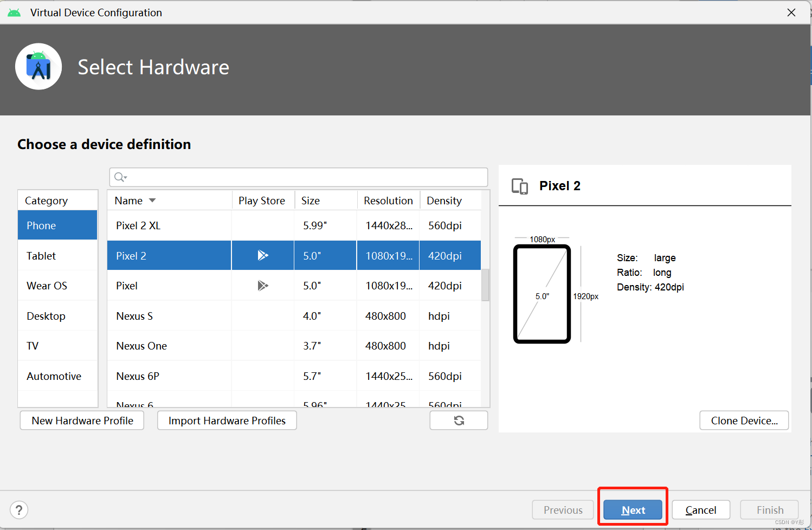Click the New Hardware Profile button
The height and width of the screenshot is (530, 812).
point(81,420)
